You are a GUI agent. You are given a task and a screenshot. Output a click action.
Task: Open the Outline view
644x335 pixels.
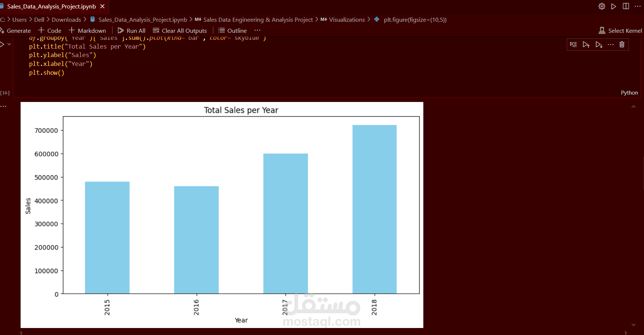pos(232,31)
